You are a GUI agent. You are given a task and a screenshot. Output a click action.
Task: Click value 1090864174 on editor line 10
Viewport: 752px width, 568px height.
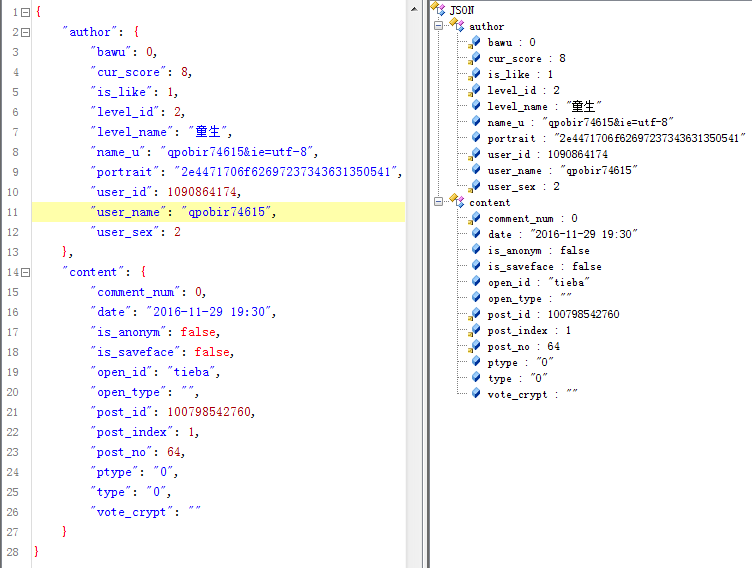click(202, 192)
